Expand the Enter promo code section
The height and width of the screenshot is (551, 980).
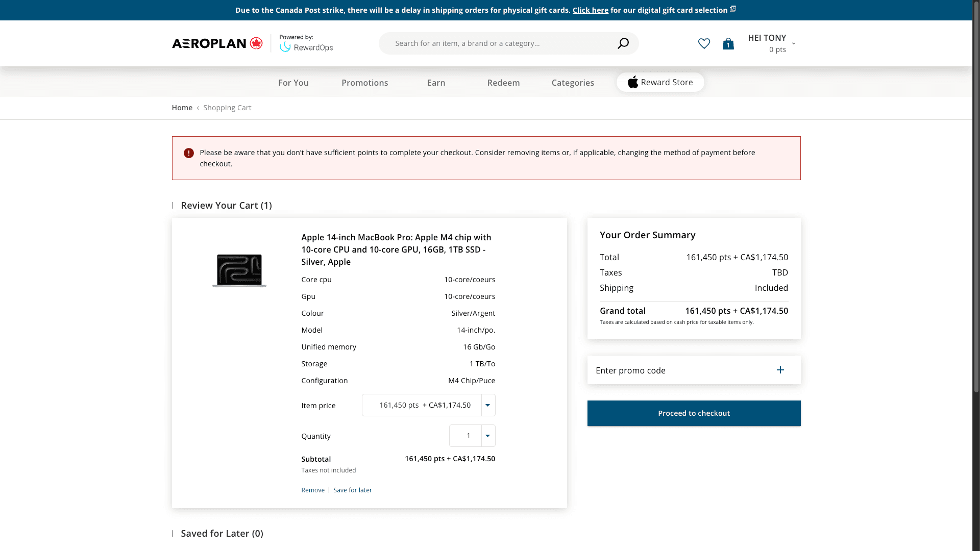click(x=694, y=370)
